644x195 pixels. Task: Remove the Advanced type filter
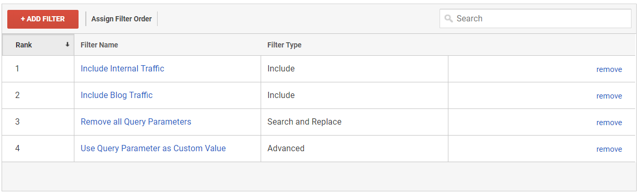click(609, 149)
